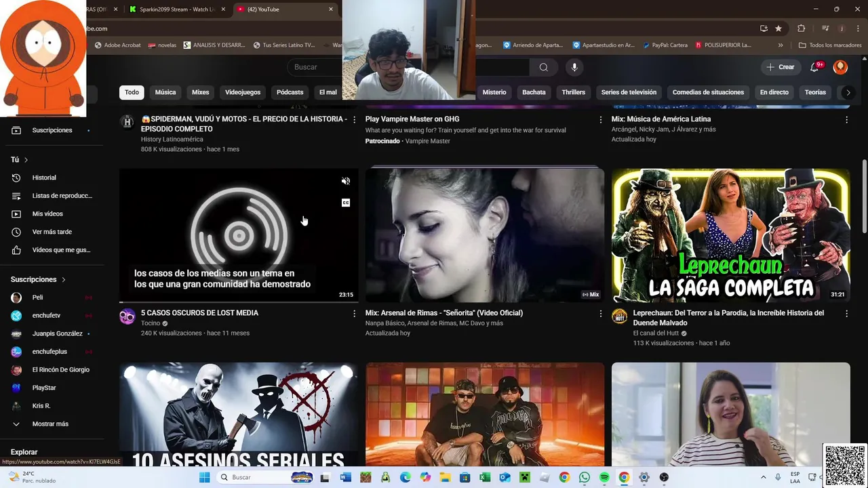The height and width of the screenshot is (488, 868).
Task: Select the Música filter chip
Action: click(165, 92)
